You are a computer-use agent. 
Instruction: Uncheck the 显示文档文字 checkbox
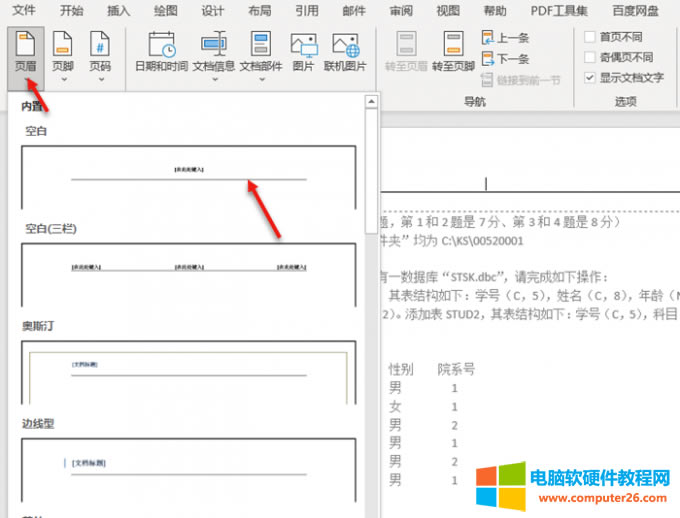point(590,77)
